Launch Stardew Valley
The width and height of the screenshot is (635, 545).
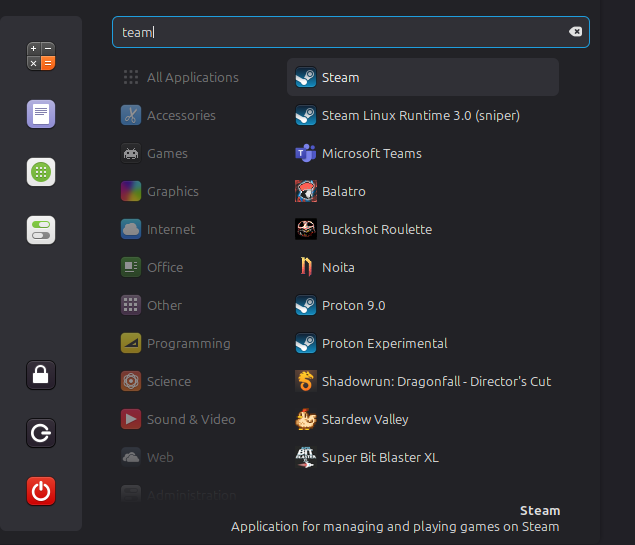pyautogui.click(x=423, y=419)
